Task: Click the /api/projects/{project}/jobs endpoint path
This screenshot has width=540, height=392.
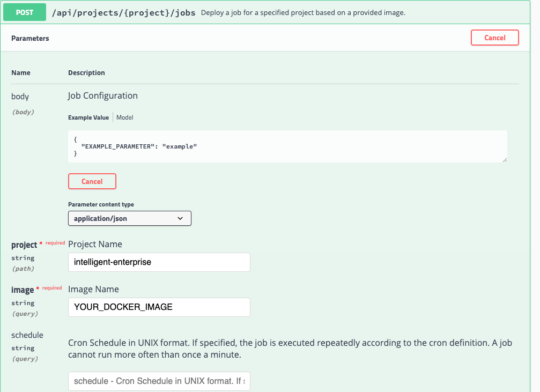Action: (124, 12)
